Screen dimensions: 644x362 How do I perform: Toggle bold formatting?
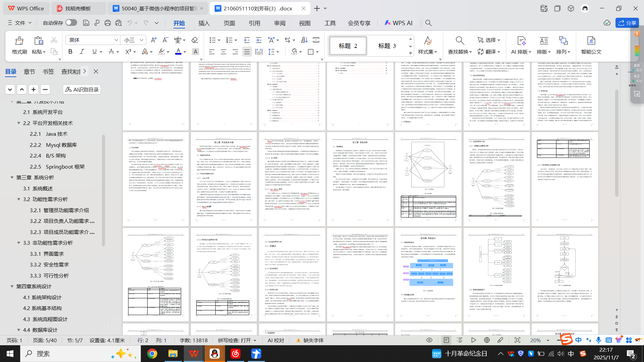point(70,52)
